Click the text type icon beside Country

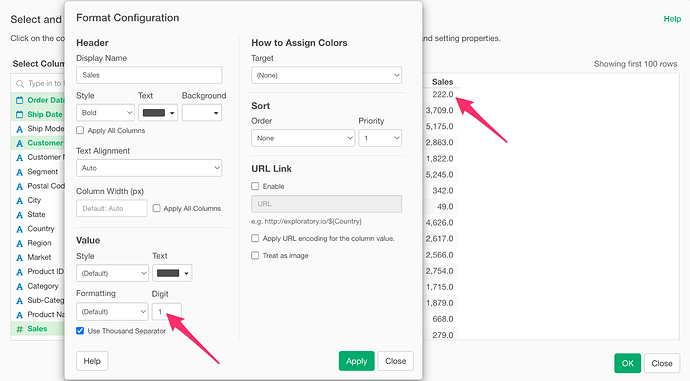coord(19,229)
